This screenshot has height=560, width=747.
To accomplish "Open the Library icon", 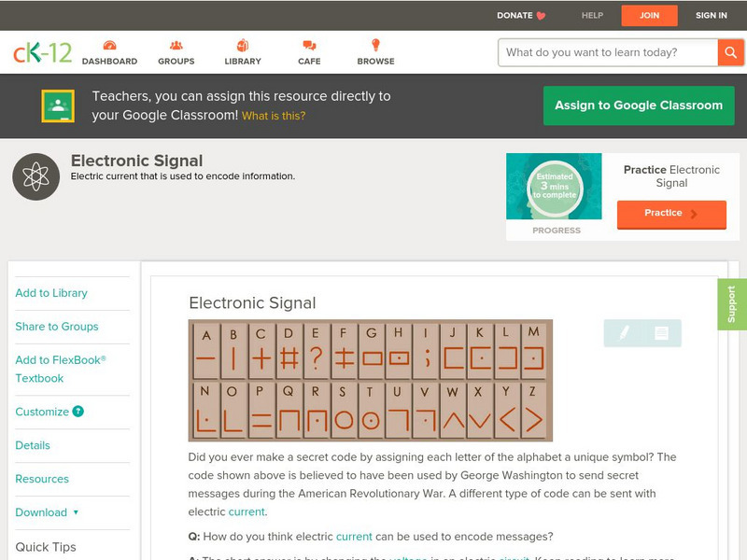I will point(243,46).
